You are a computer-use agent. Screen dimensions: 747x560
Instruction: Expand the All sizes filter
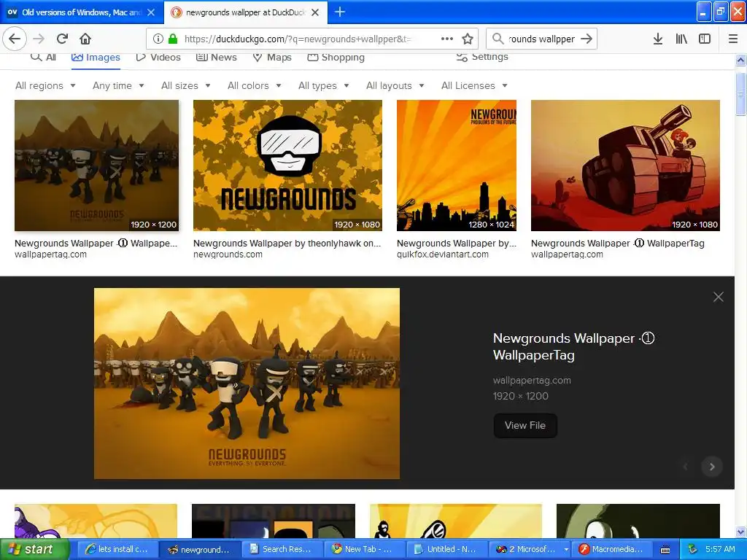[x=186, y=86]
